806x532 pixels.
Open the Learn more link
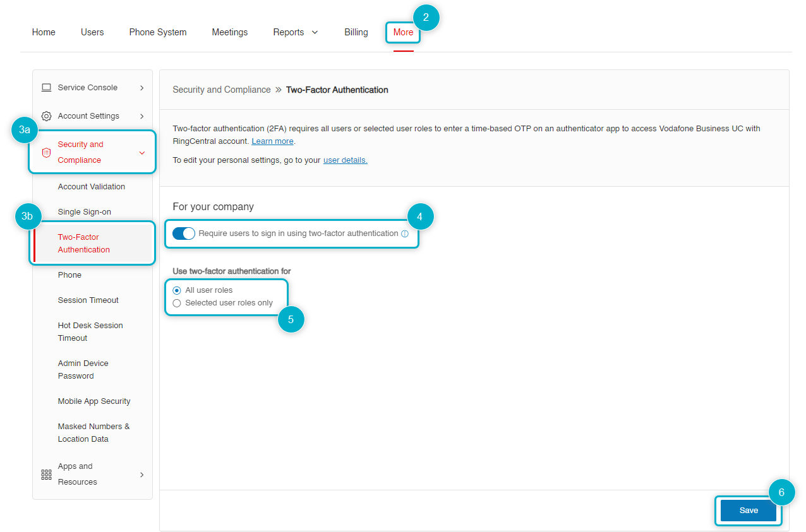click(272, 141)
